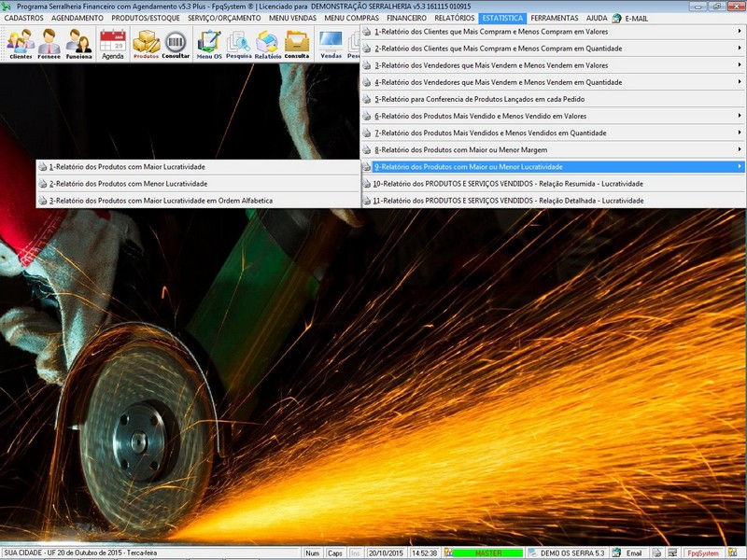This screenshot has width=747, height=560.
Task: Open the Funciona employees icon
Action: [x=78, y=43]
